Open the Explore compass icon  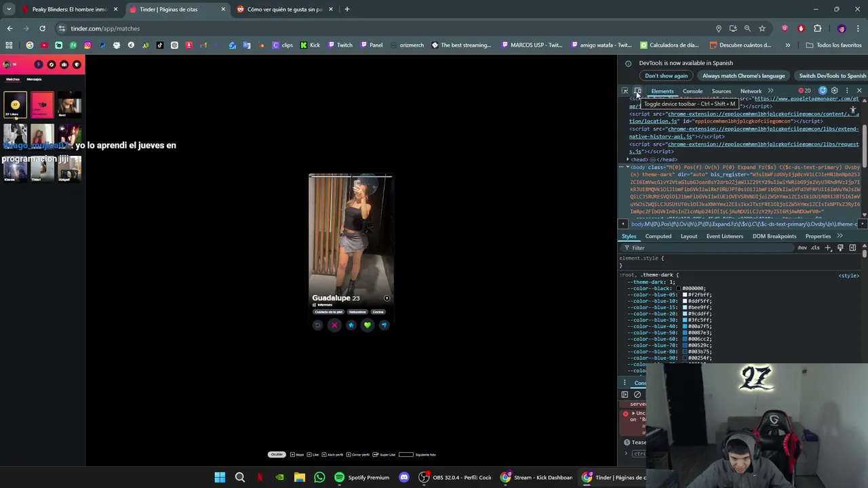pyautogui.click(x=52, y=64)
